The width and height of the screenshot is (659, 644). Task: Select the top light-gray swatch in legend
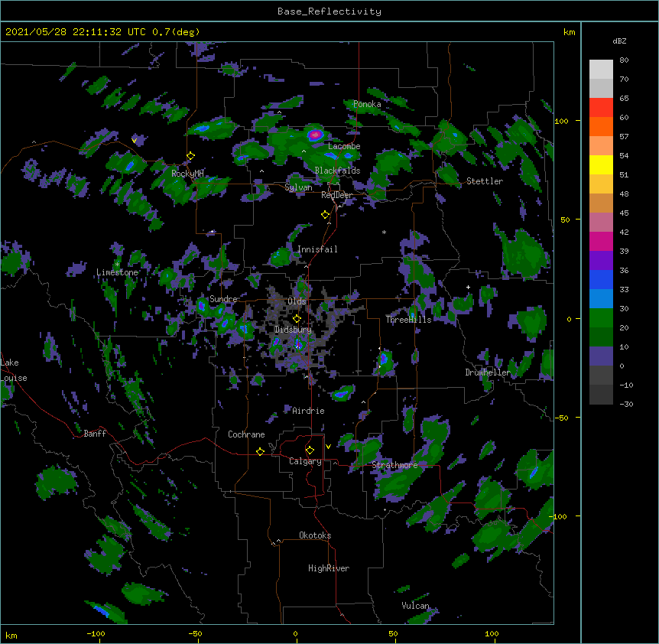pos(601,70)
